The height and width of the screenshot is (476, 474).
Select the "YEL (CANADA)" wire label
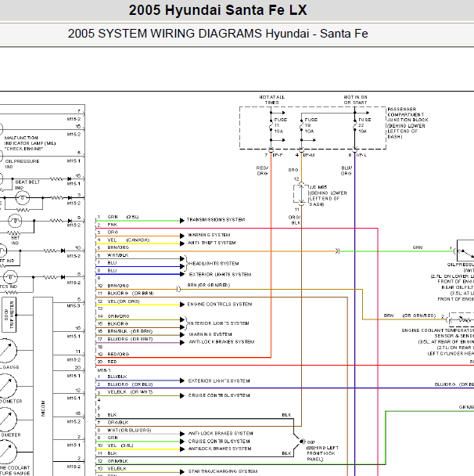(128, 240)
